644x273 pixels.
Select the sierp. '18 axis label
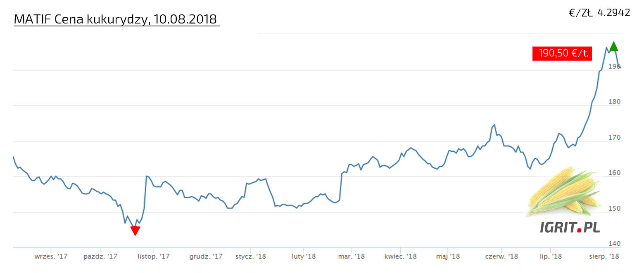point(604,257)
